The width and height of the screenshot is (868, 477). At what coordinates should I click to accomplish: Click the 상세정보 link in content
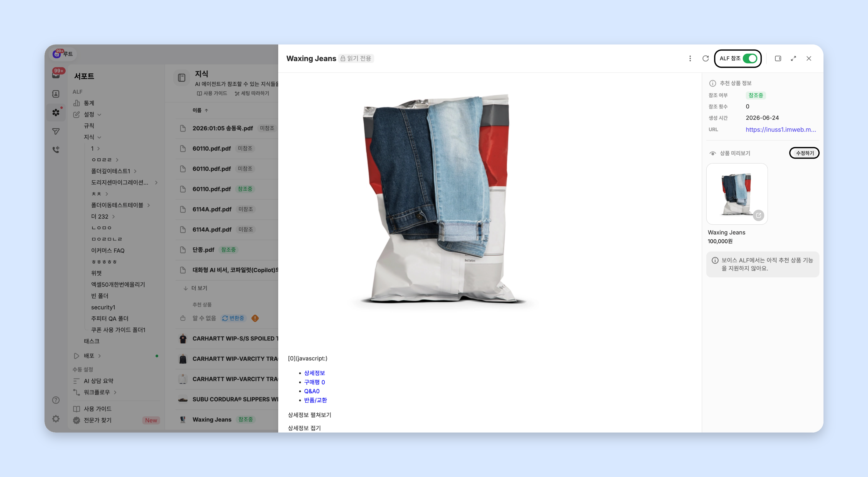click(314, 373)
